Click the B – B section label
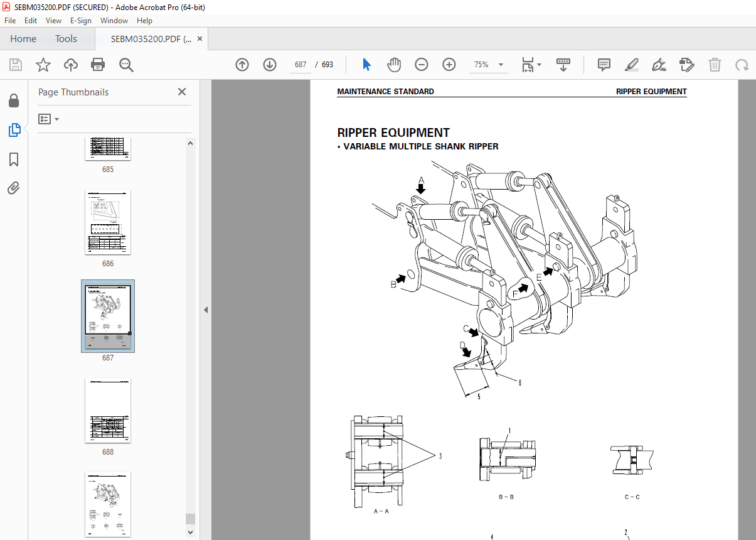 point(506,497)
